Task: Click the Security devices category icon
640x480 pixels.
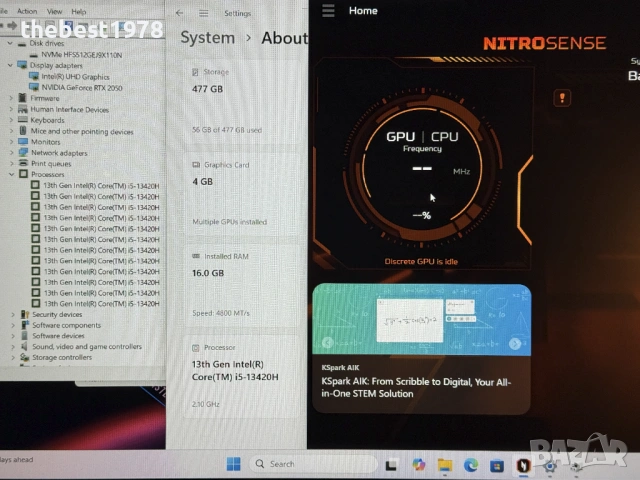Action: [x=24, y=314]
